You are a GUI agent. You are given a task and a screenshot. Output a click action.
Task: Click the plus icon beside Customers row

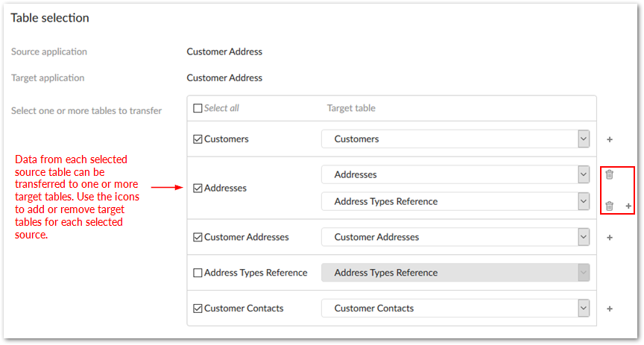[x=609, y=139]
